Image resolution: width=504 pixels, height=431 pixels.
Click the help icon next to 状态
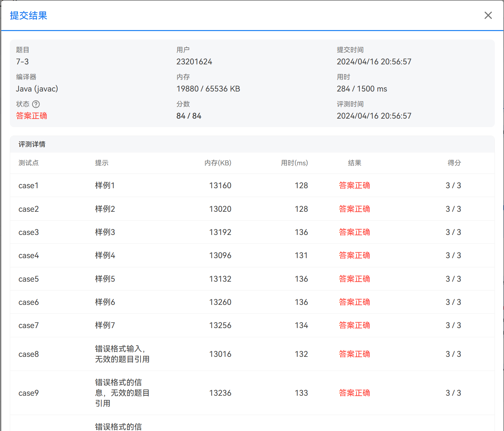click(36, 104)
